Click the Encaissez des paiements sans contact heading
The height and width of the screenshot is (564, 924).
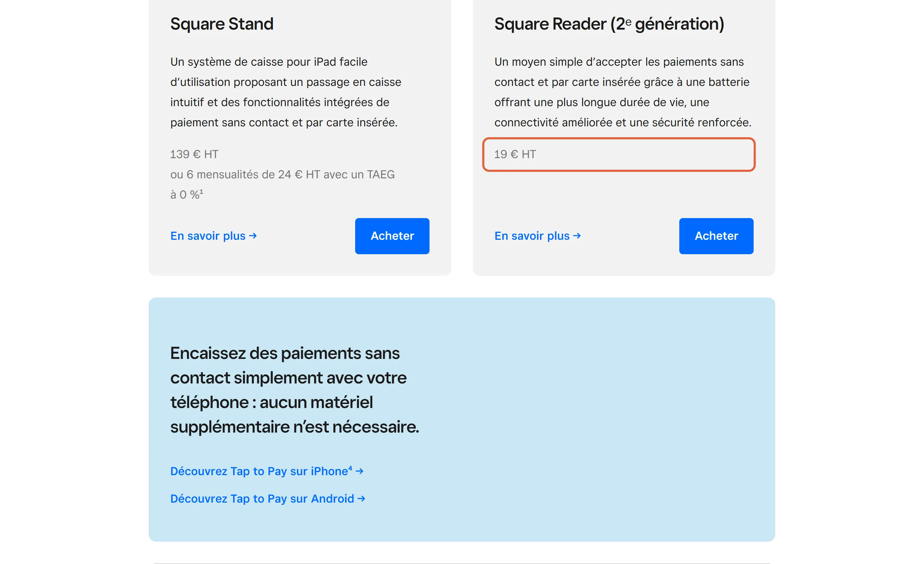[x=295, y=390]
